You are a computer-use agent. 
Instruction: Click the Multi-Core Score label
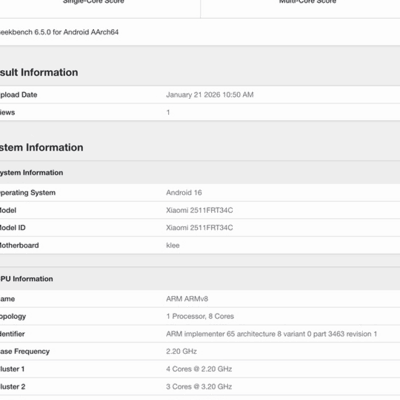point(308,2)
